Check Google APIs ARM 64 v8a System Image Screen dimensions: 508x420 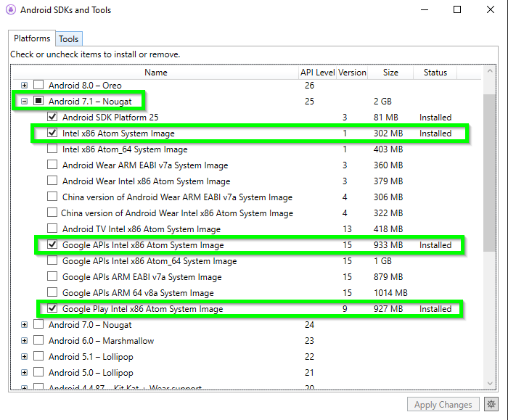(x=52, y=292)
